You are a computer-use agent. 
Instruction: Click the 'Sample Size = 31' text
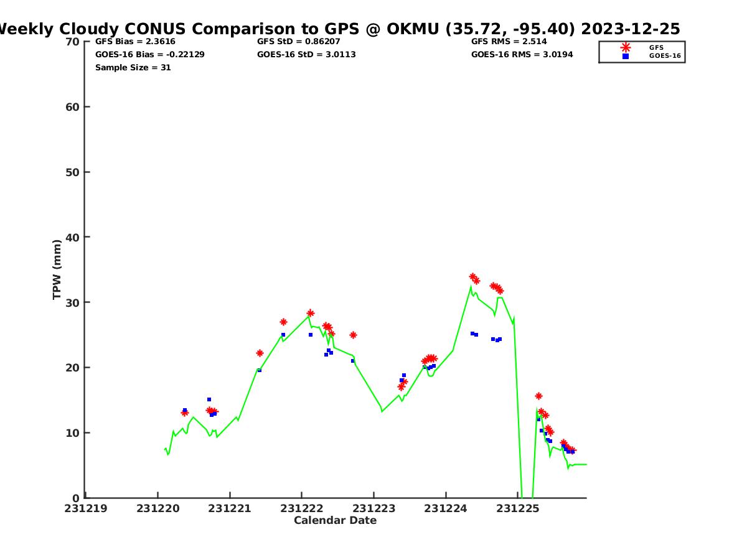[133, 67]
